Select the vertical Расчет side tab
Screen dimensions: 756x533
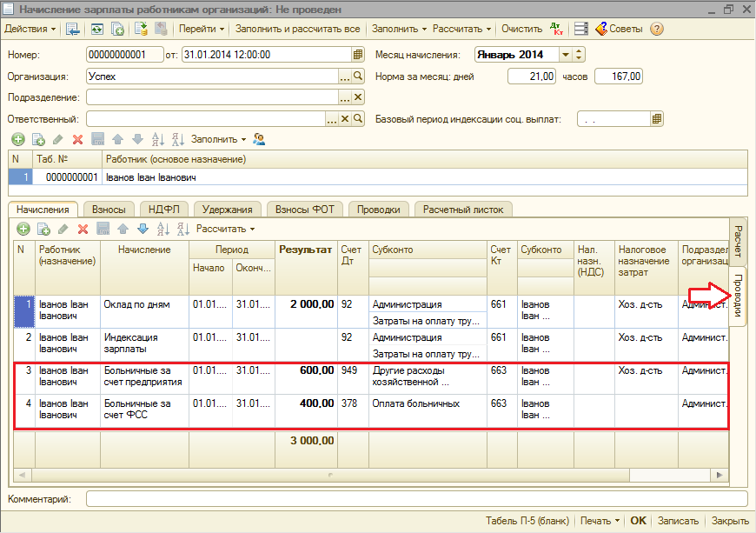coord(738,241)
